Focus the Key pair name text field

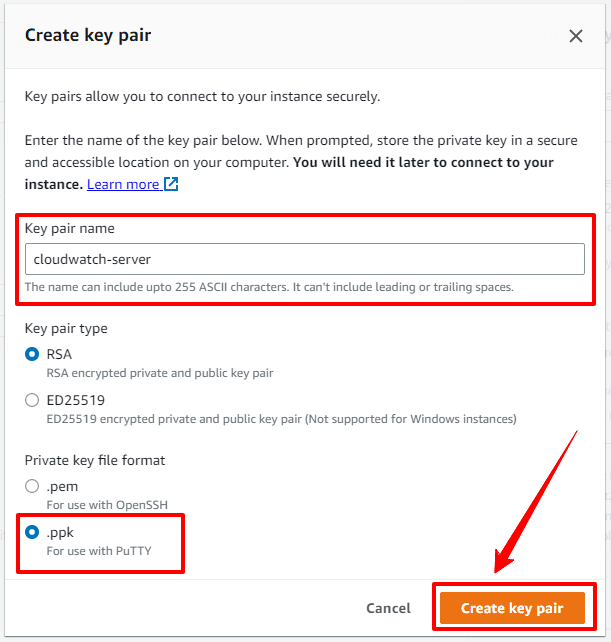pyautogui.click(x=304, y=259)
